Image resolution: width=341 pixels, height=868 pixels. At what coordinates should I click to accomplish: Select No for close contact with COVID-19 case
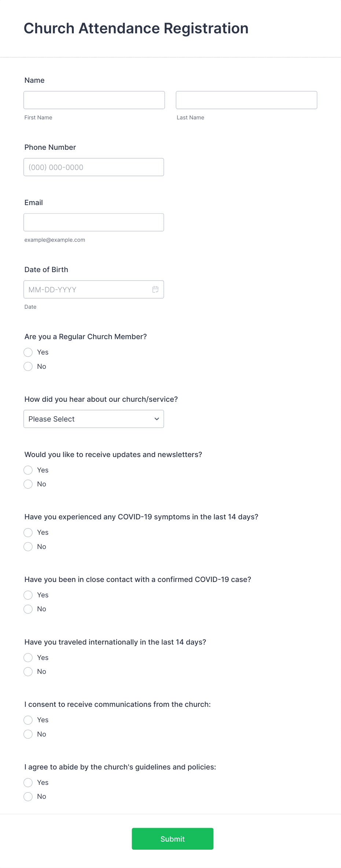tap(28, 609)
